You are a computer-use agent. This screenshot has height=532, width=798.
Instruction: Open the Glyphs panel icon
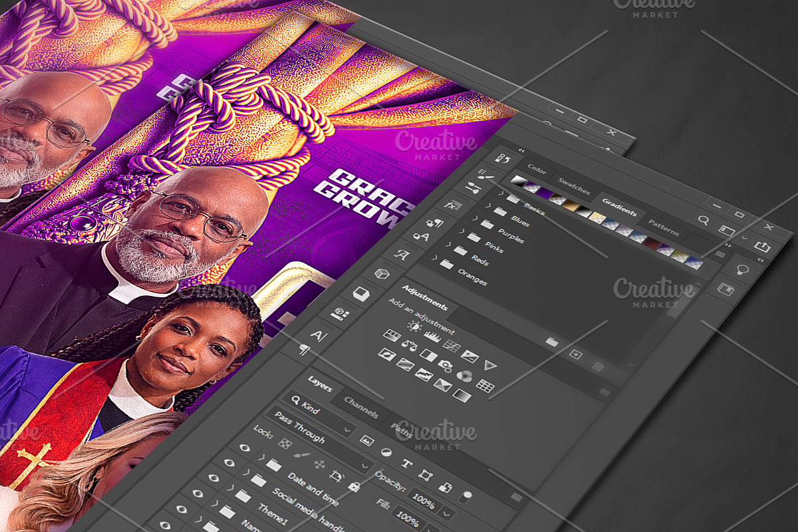(401, 254)
